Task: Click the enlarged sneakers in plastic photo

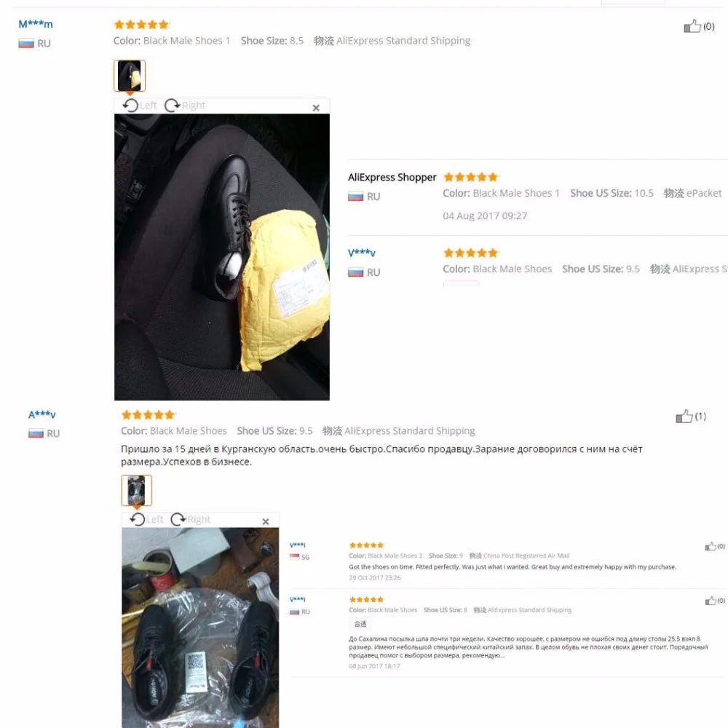Action: tap(200, 628)
